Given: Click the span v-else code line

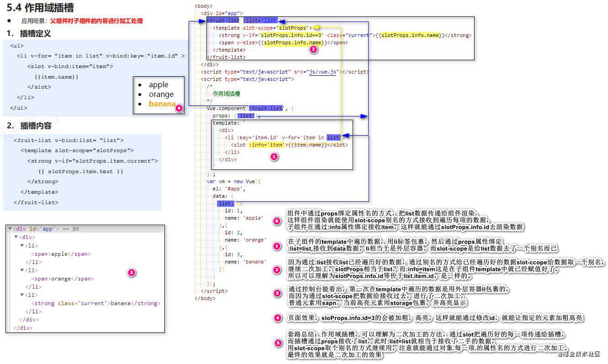Looking at the screenshot, I should click(283, 42).
